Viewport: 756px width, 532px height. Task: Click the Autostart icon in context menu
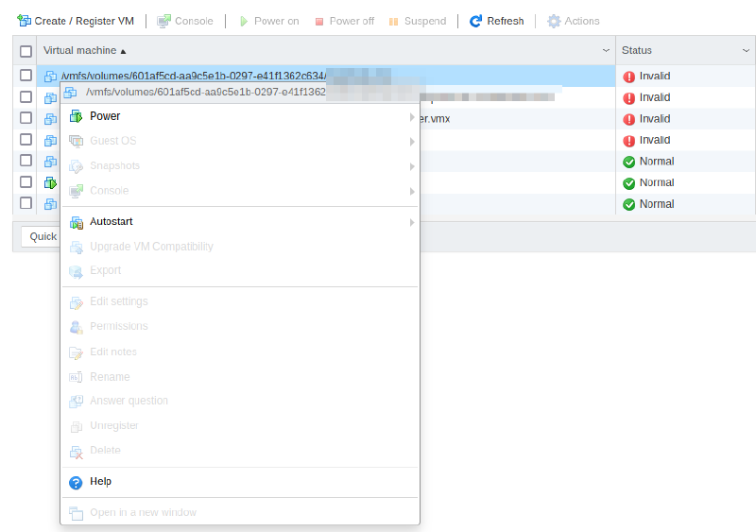[77, 222]
